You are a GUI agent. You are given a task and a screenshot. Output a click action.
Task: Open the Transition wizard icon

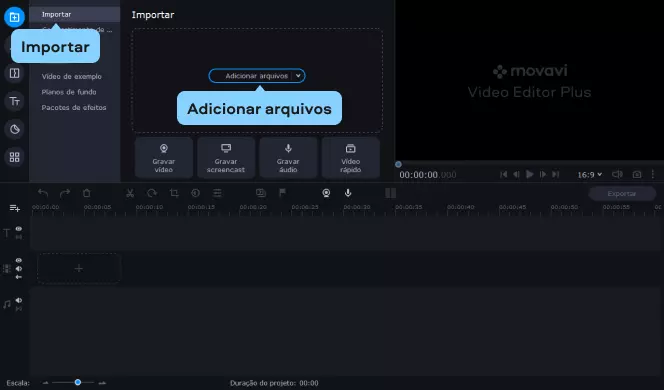[261, 193]
